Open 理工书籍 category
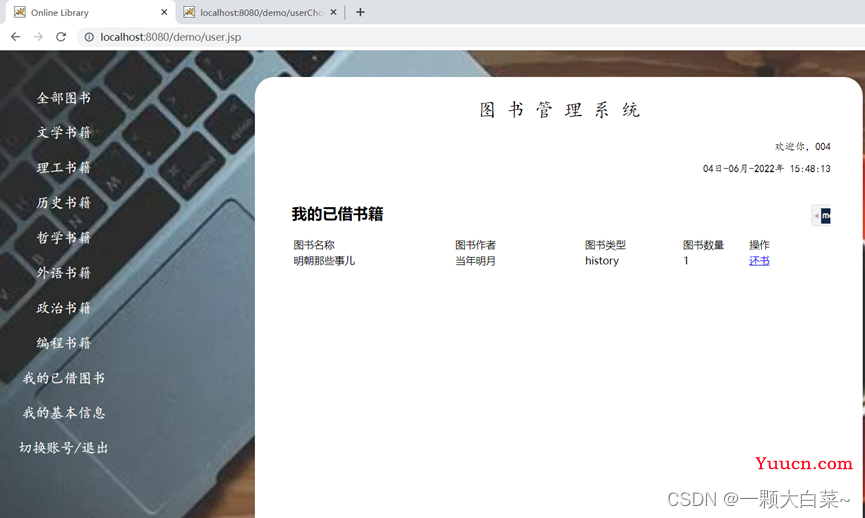The width and height of the screenshot is (865, 518). click(x=63, y=168)
